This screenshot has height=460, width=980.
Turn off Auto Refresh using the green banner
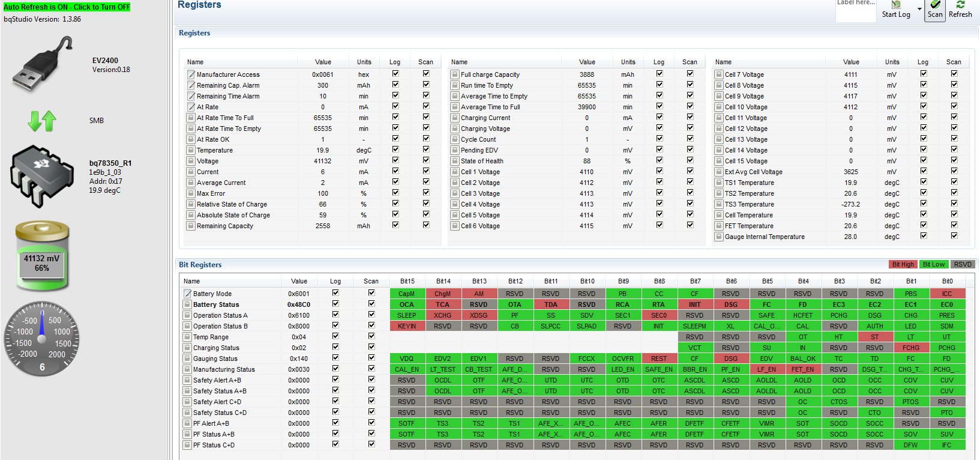(67, 7)
